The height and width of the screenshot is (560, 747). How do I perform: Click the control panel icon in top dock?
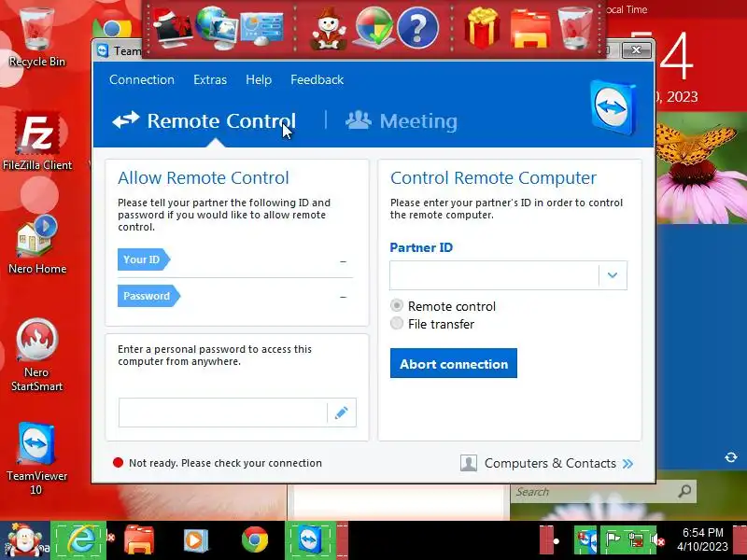tap(261, 29)
